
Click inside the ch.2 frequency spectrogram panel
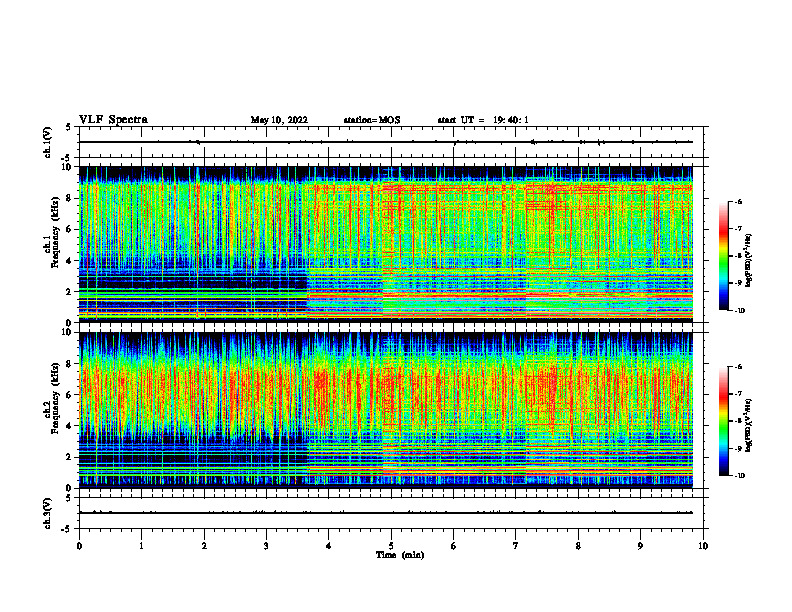(x=391, y=410)
